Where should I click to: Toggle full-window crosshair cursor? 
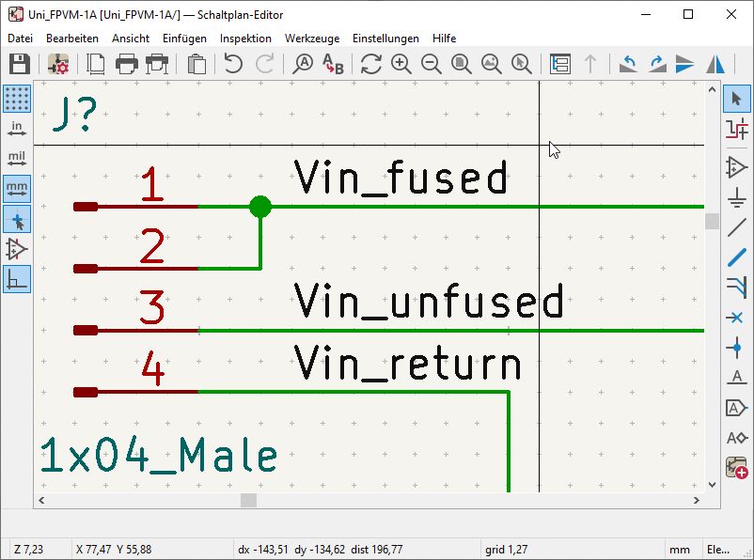tap(17, 219)
